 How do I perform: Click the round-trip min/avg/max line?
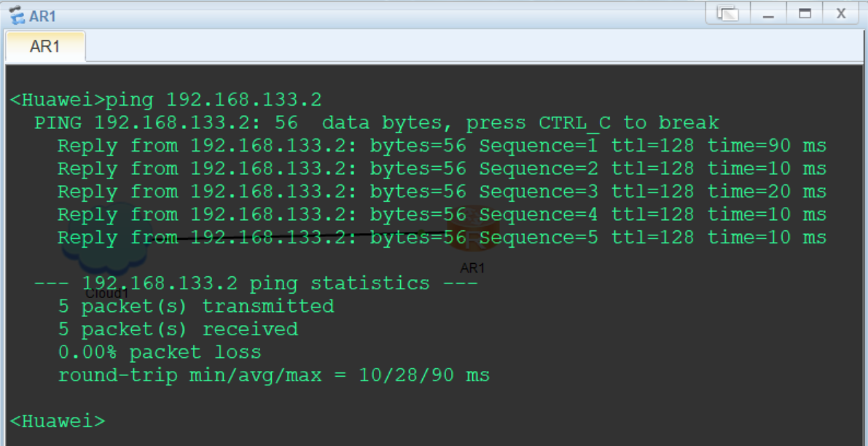point(273,376)
